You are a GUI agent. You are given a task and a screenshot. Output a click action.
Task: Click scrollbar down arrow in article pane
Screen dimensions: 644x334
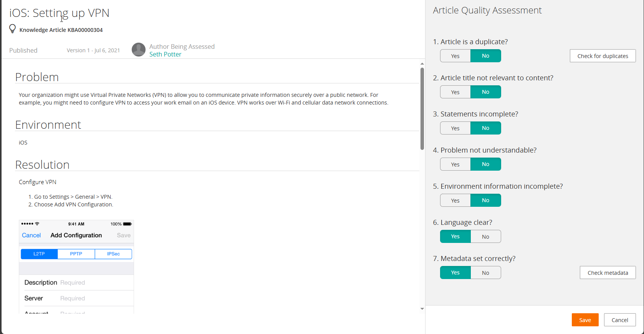pos(422,309)
